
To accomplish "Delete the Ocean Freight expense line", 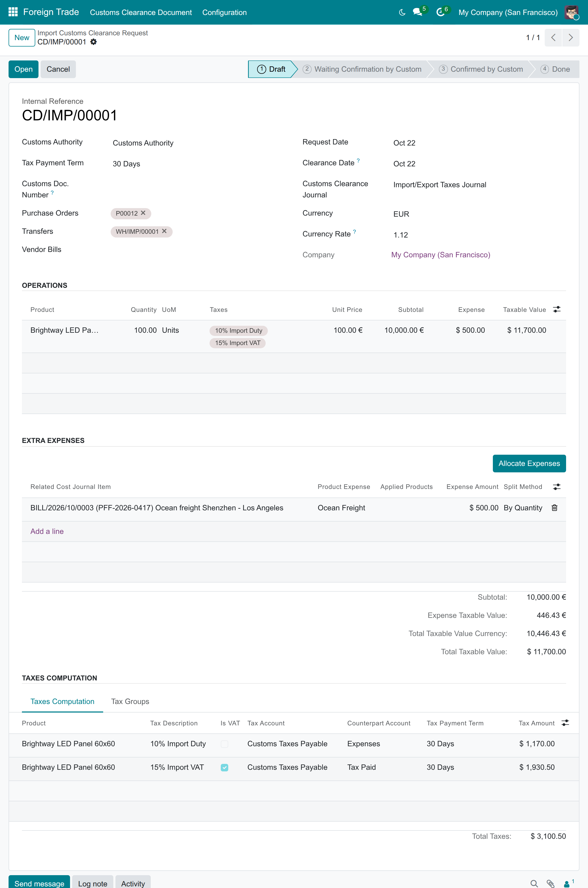I will [555, 508].
